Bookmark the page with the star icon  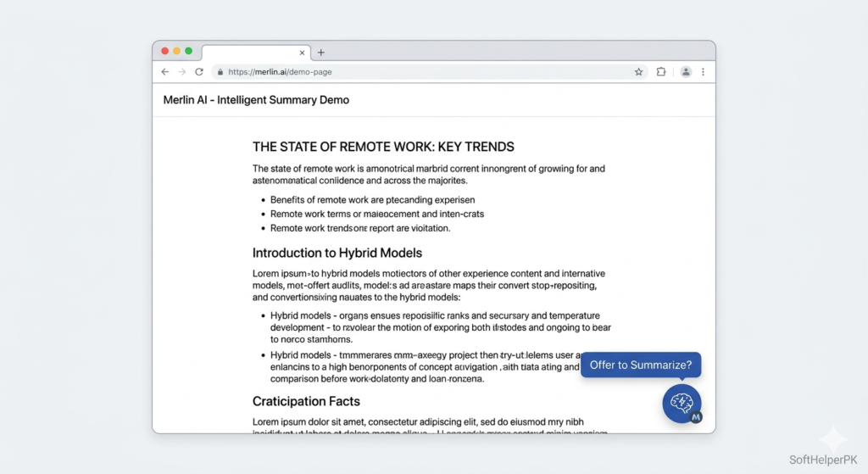[x=639, y=72]
